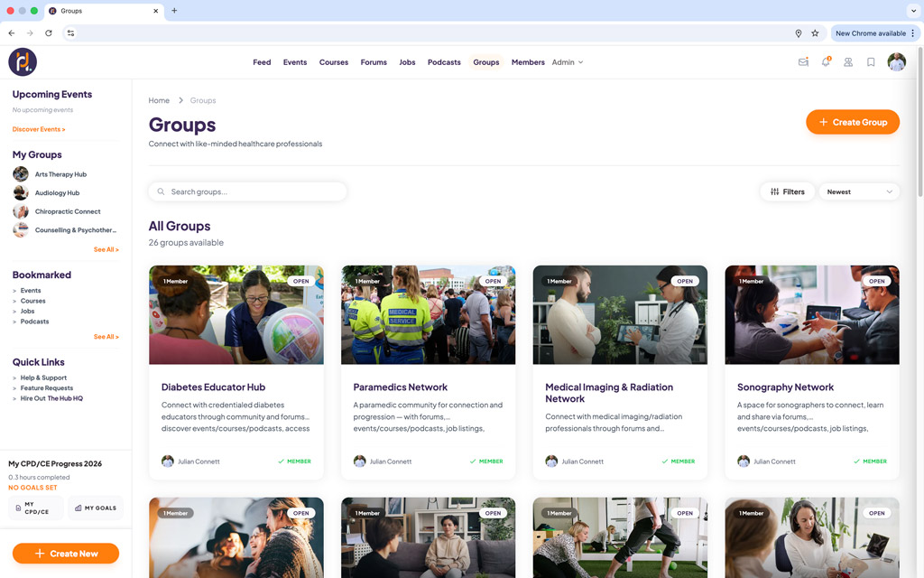Image resolution: width=924 pixels, height=578 pixels.
Task: Open Medical Imaging & Radiation Network title
Action: pyautogui.click(x=609, y=393)
